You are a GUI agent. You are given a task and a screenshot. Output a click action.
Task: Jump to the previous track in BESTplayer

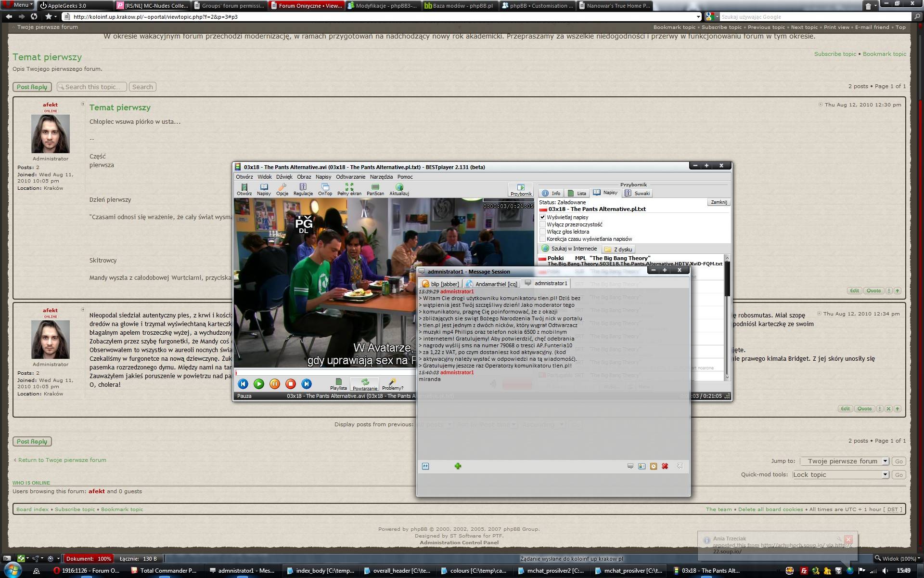click(x=243, y=384)
